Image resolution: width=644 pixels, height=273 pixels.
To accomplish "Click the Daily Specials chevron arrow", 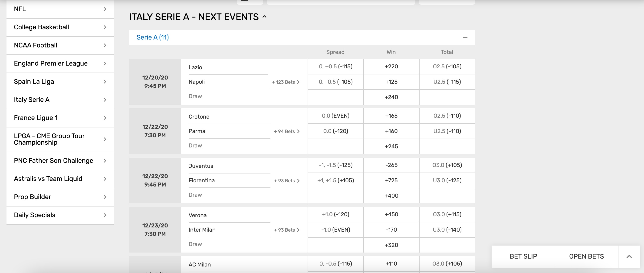I will (x=105, y=215).
